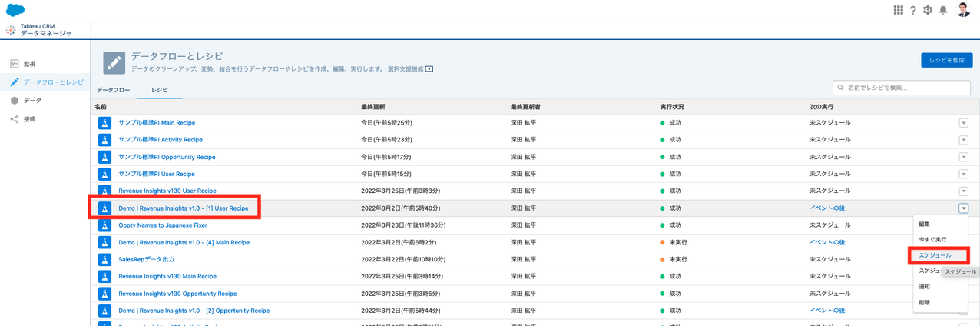Open the help question mark icon
This screenshot has width=980, height=326.
pos(913,10)
